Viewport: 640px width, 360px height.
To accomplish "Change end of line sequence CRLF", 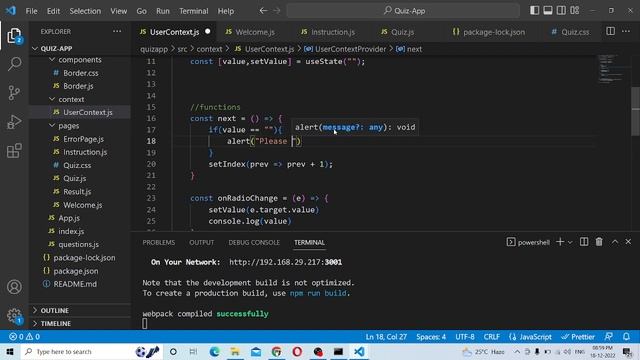I will 491,337.
